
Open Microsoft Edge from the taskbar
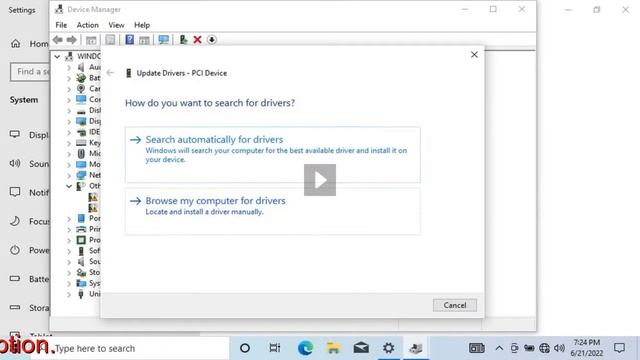tap(305, 348)
